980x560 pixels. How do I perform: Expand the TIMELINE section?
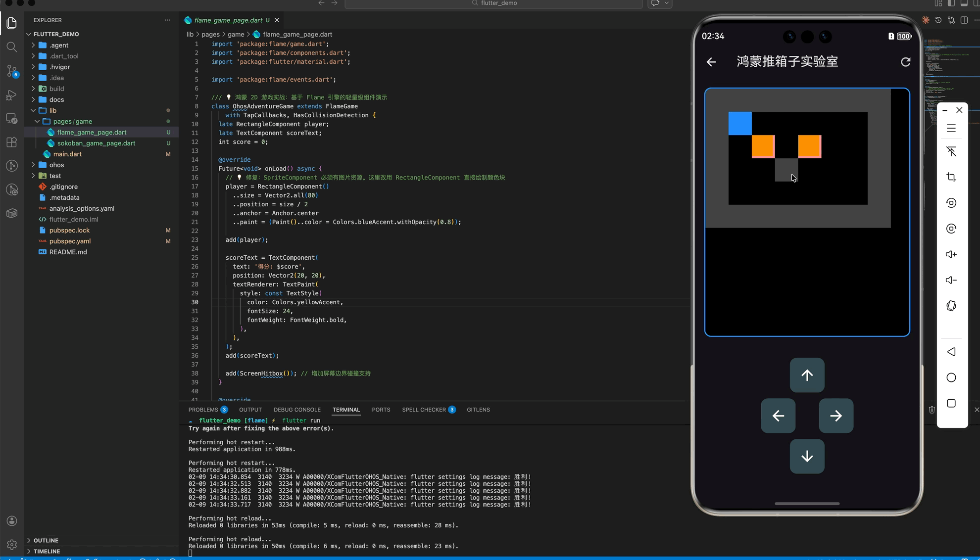tap(47, 551)
